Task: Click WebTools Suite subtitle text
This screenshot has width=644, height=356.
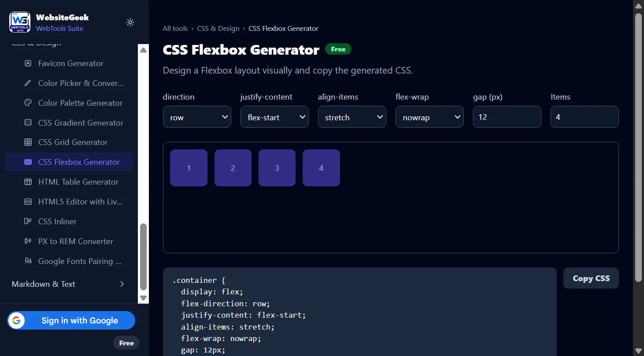Action: pyautogui.click(x=59, y=29)
